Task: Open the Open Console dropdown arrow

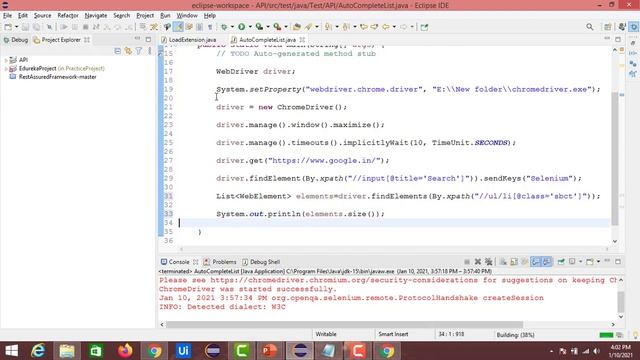Action: coord(598,262)
